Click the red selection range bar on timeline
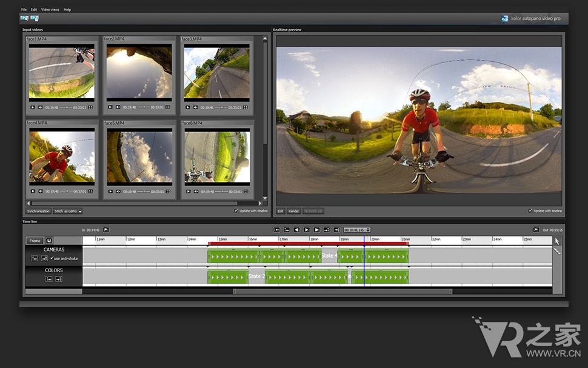This screenshot has height=368, width=588. (x=309, y=244)
